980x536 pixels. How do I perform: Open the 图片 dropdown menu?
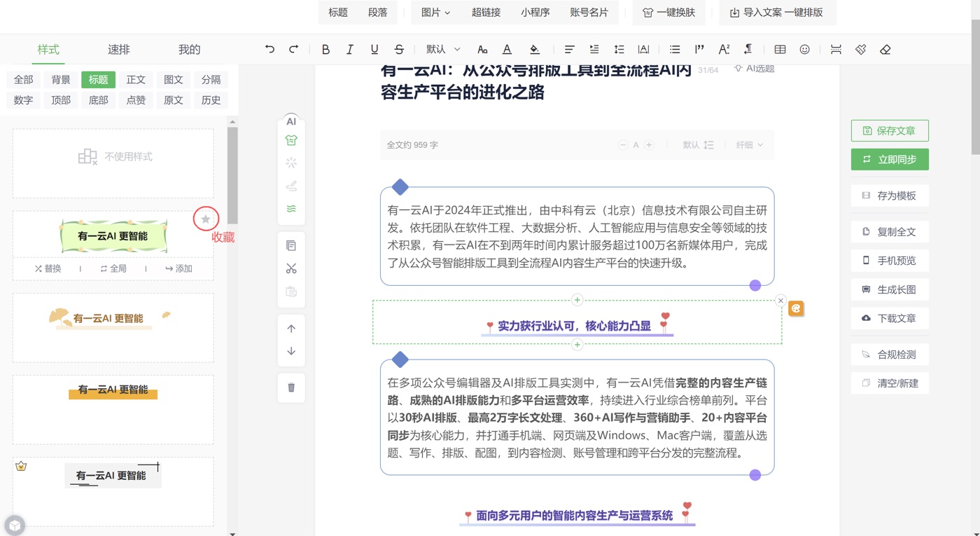[x=435, y=13]
